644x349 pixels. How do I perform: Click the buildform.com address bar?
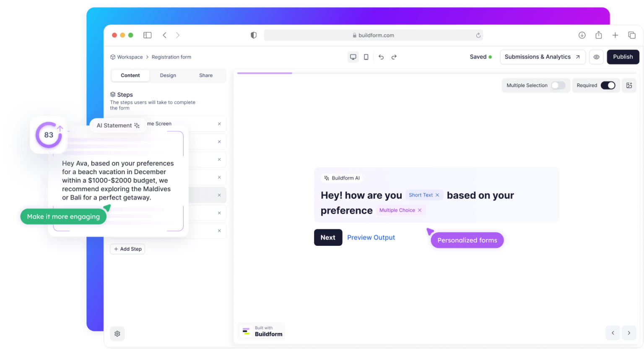(374, 35)
